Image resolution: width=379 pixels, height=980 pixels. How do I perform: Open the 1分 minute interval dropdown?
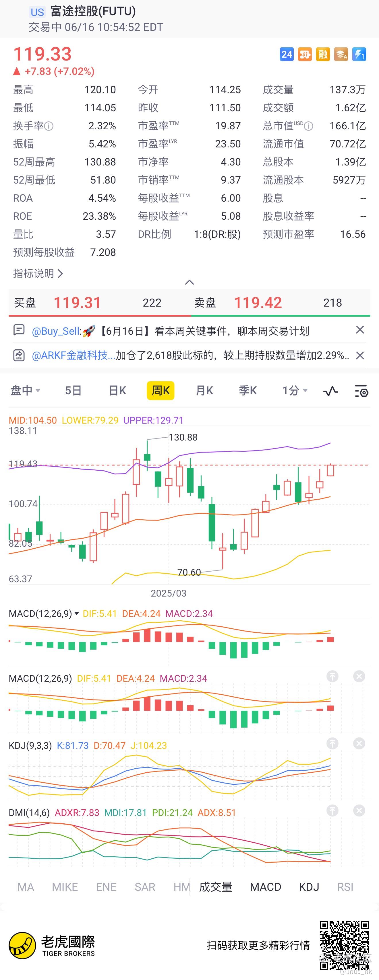295,390
